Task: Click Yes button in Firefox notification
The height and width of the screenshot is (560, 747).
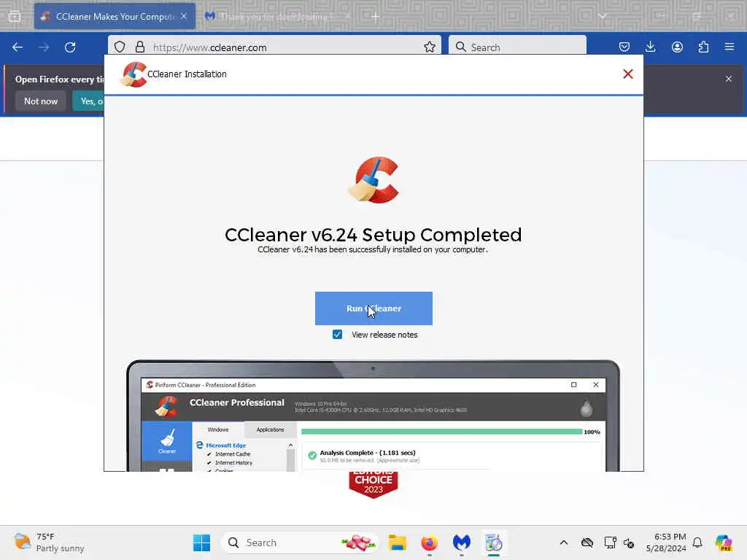Action: coord(88,101)
